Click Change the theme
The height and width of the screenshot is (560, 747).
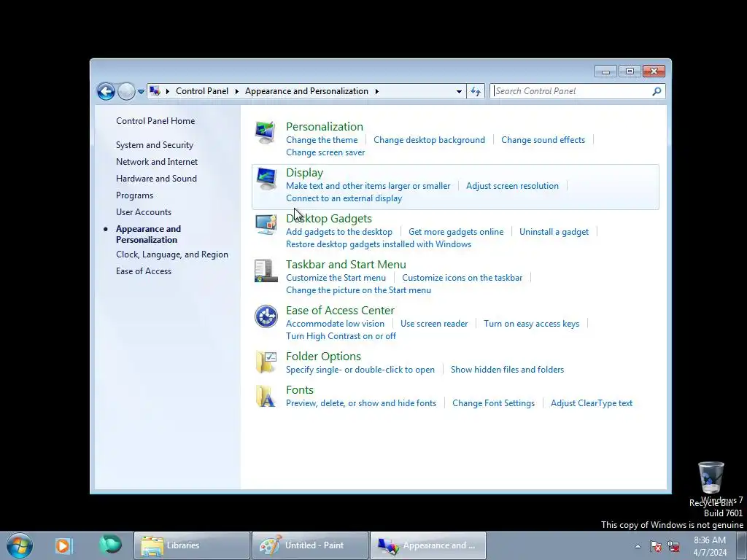click(322, 140)
